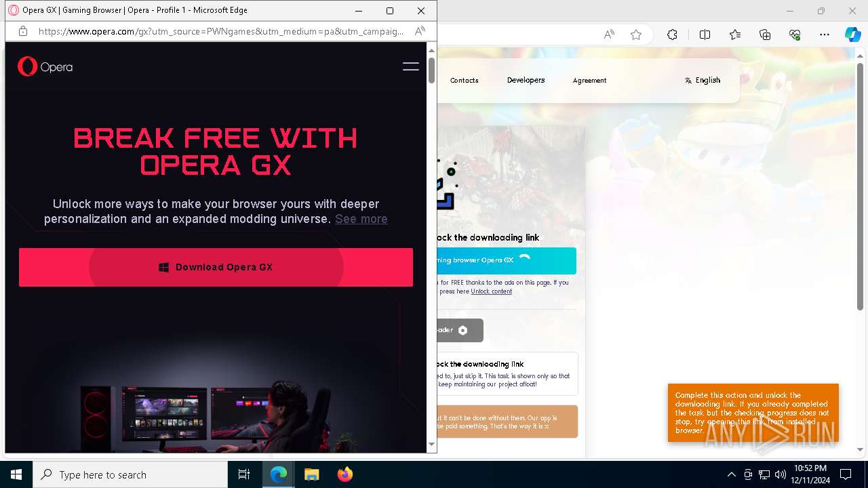Click Download Opera GX button

pos(216,267)
